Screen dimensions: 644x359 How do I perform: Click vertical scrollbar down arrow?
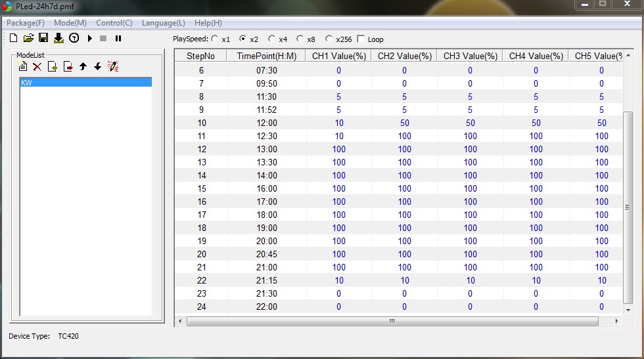[x=628, y=310]
